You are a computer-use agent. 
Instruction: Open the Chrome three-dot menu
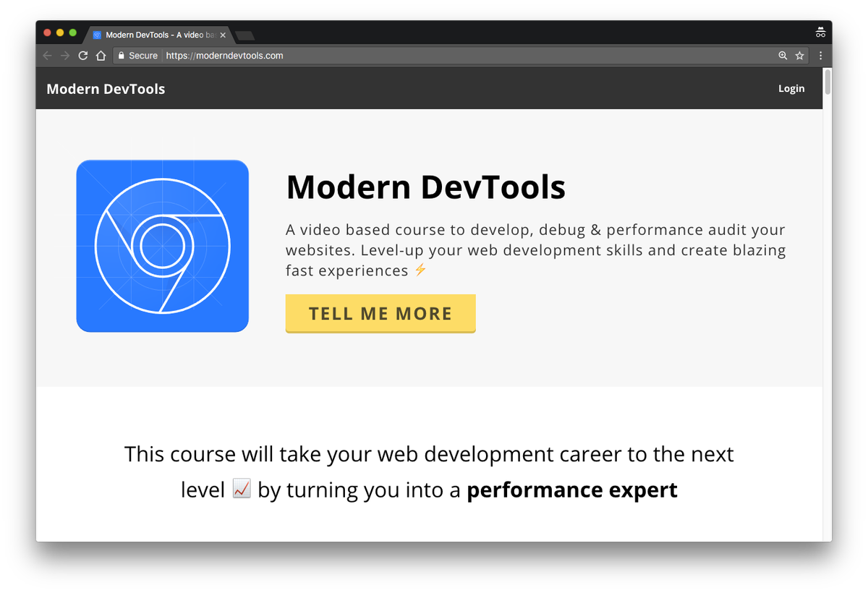820,55
